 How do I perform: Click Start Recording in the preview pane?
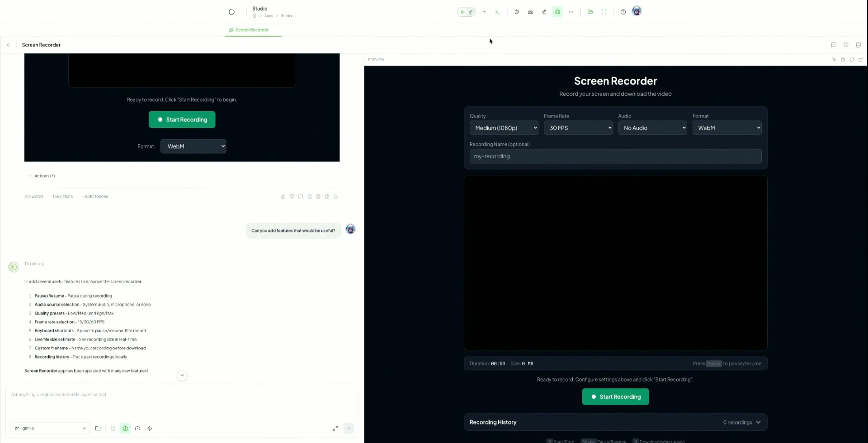[615, 397]
